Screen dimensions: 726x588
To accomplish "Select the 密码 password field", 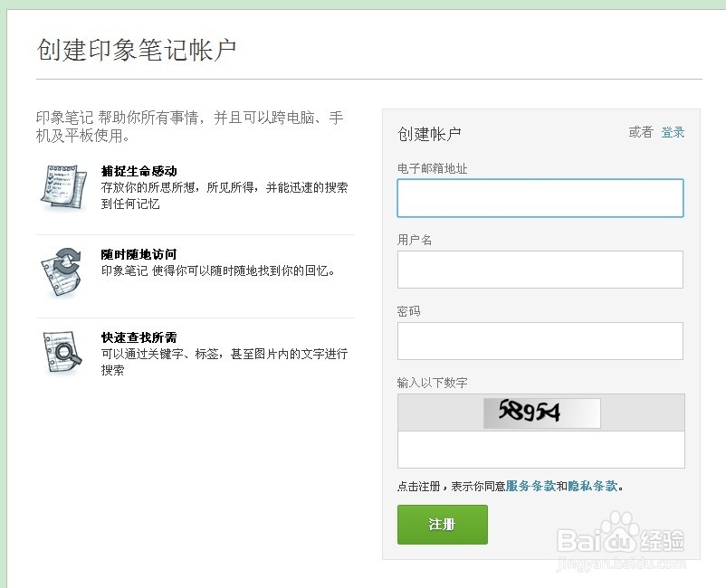I will [540, 341].
